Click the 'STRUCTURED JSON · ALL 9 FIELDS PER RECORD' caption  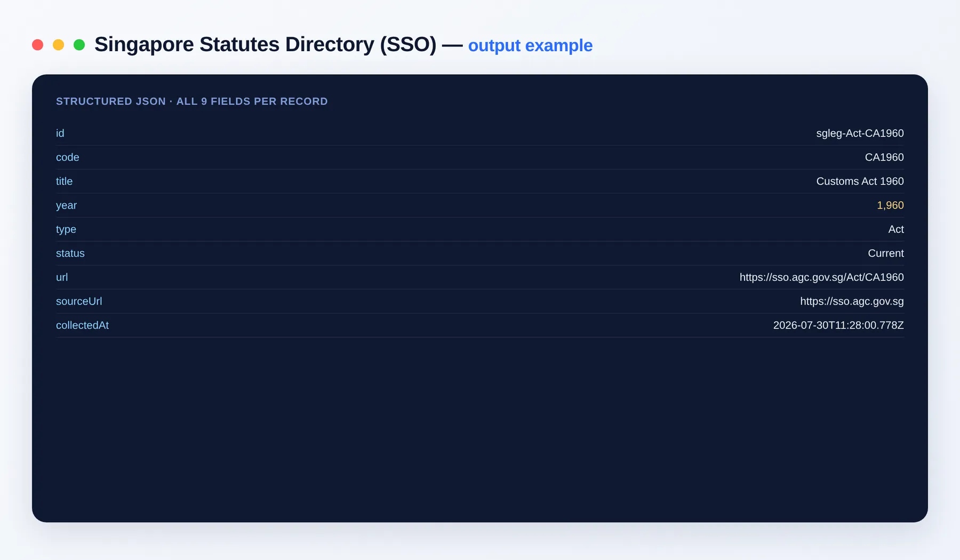click(x=192, y=101)
